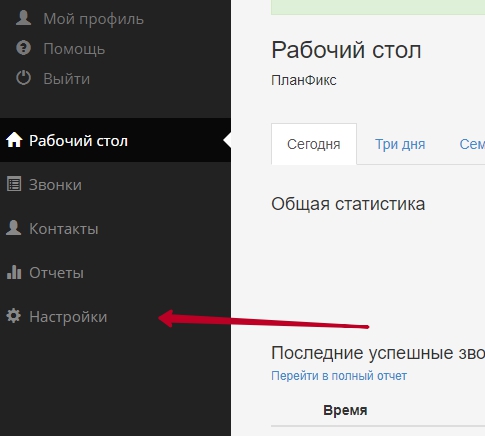Image resolution: width=485 pixels, height=436 pixels.
Task: Click the Общая статистика heading
Action: tap(348, 204)
